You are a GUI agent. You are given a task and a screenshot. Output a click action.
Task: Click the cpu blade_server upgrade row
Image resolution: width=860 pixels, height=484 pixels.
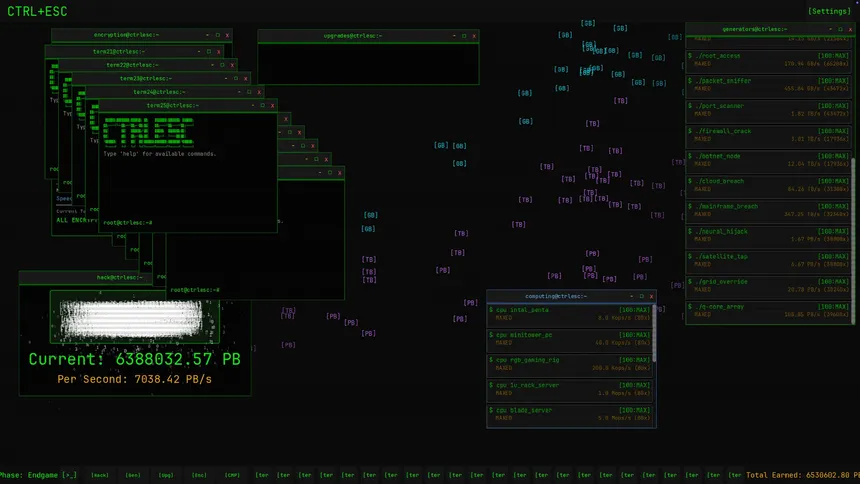point(569,414)
